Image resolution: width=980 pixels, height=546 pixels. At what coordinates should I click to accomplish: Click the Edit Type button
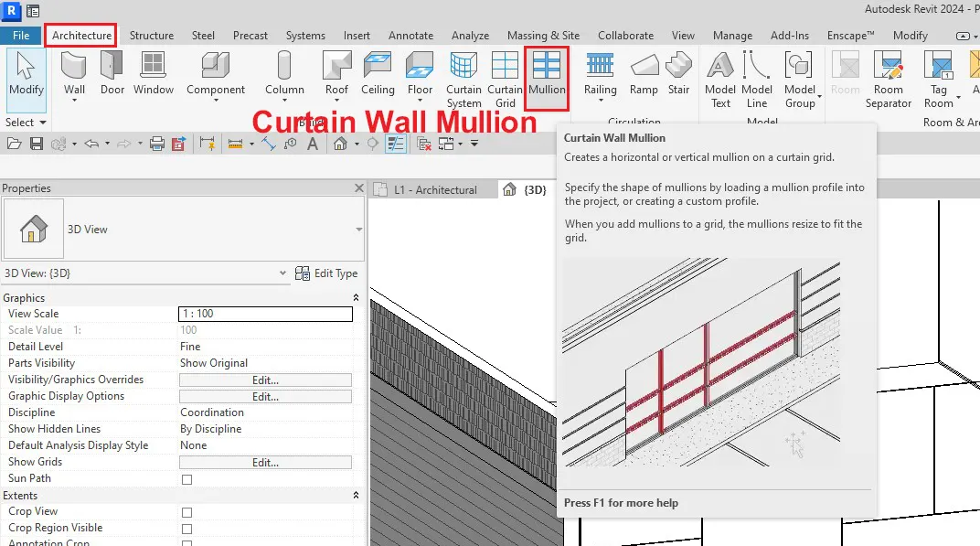pyautogui.click(x=326, y=273)
